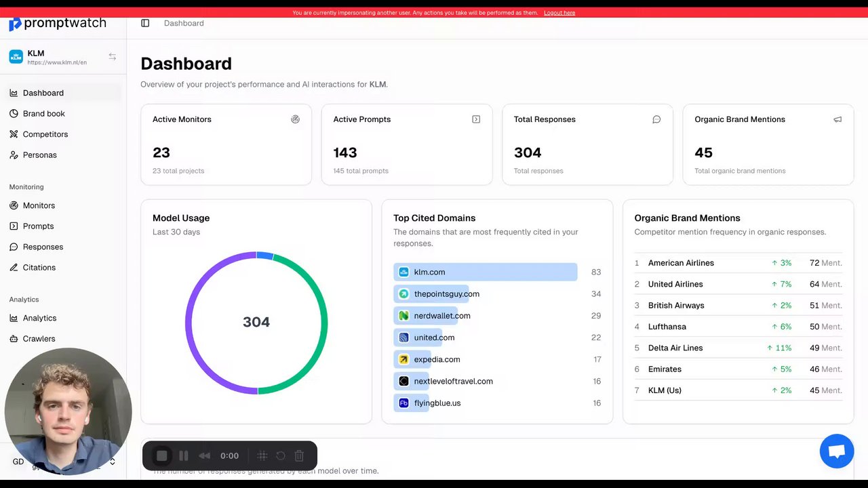The height and width of the screenshot is (488, 868).
Task: Click the nextleveloftravel.com favicon
Action: [403, 381]
